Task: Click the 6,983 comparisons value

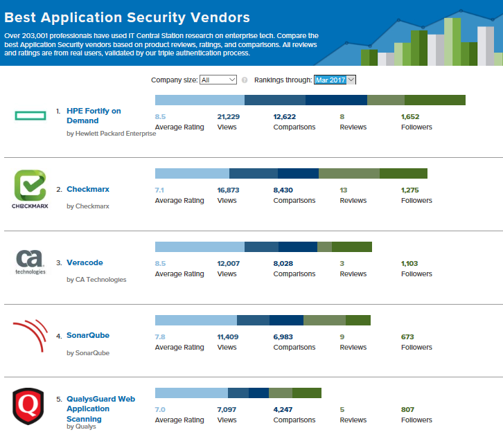Action: [283, 337]
